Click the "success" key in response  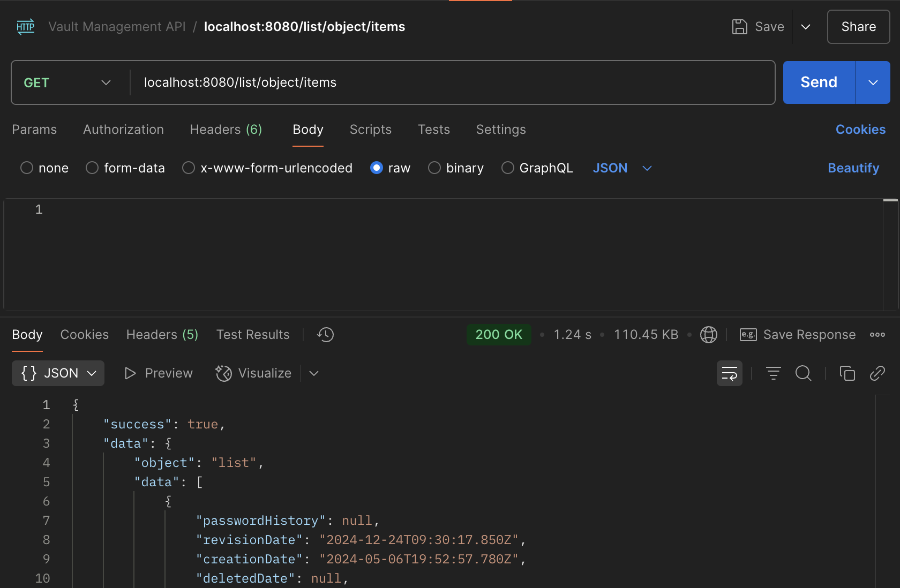click(x=137, y=424)
